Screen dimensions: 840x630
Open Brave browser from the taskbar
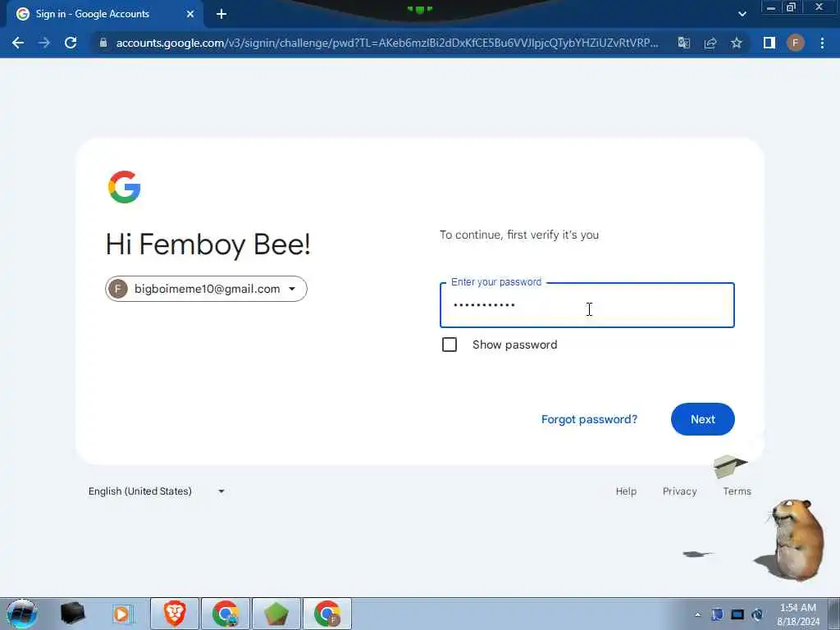pos(175,614)
